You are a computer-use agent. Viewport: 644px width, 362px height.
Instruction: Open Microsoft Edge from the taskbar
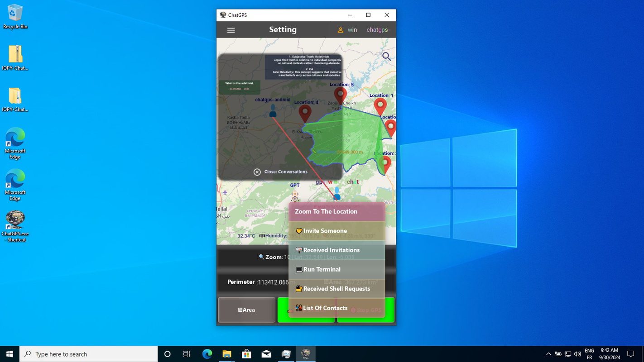(207, 354)
